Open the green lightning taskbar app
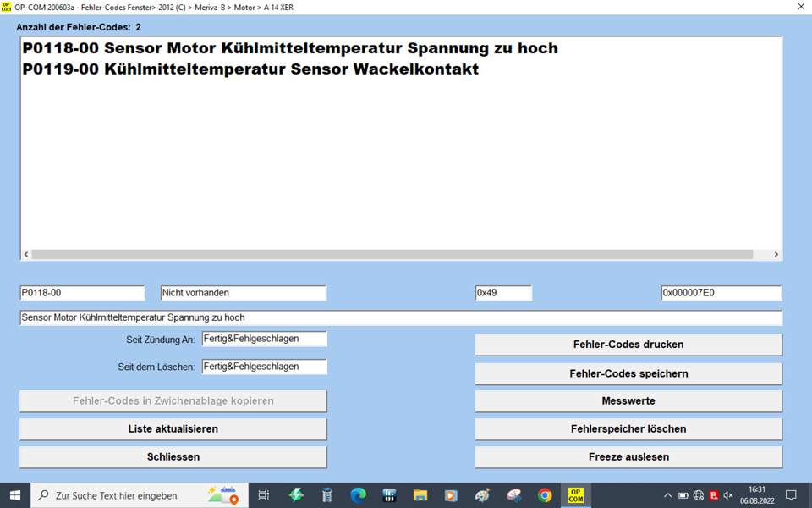This screenshot has width=812, height=508. (x=296, y=495)
